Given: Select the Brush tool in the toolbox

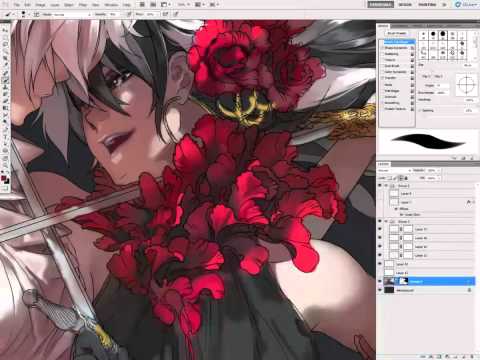Looking at the screenshot, I should pyautogui.click(x=5, y=80).
